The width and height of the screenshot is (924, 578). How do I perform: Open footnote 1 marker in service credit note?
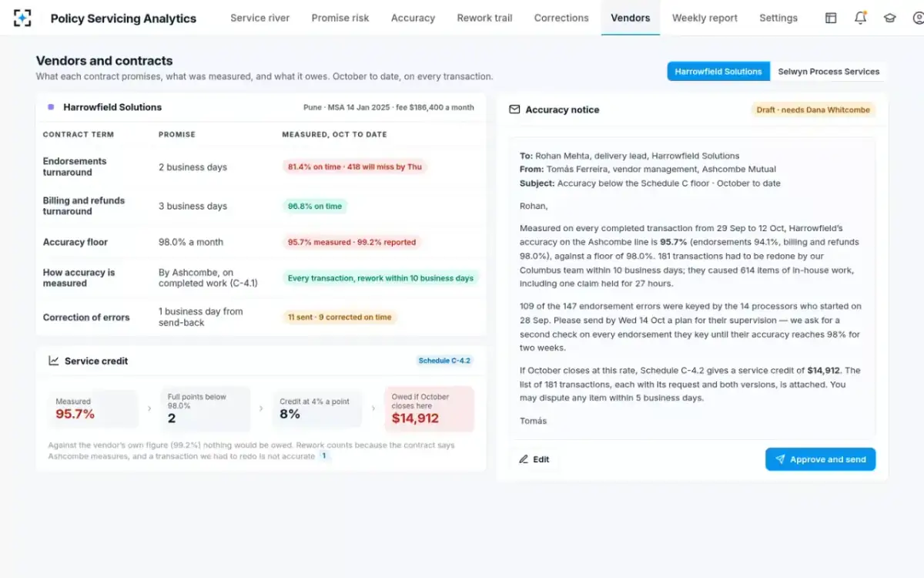(324, 456)
